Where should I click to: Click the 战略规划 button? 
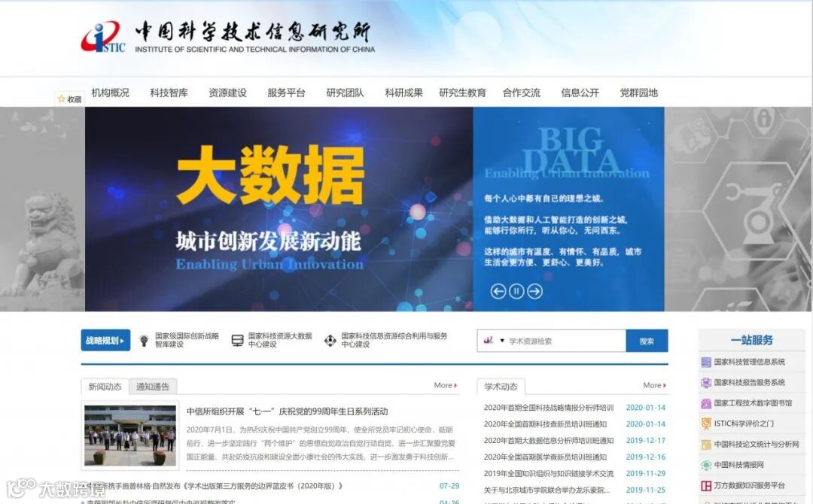pyautogui.click(x=105, y=340)
